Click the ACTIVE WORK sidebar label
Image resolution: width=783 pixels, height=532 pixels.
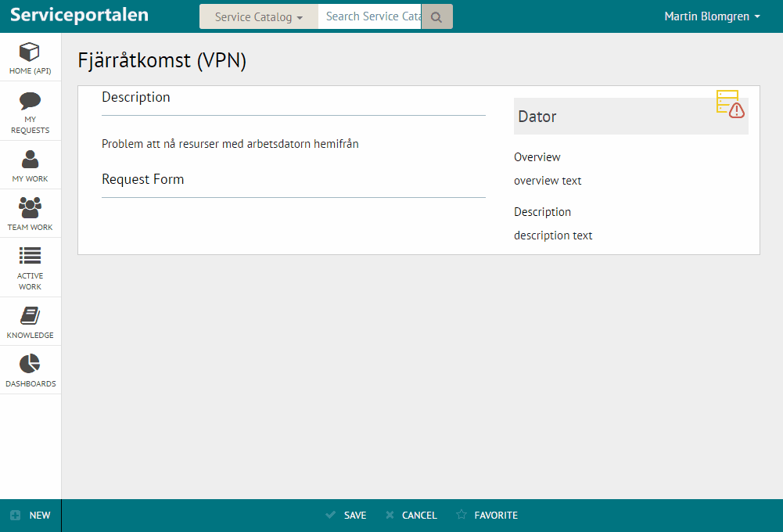pyautogui.click(x=30, y=281)
